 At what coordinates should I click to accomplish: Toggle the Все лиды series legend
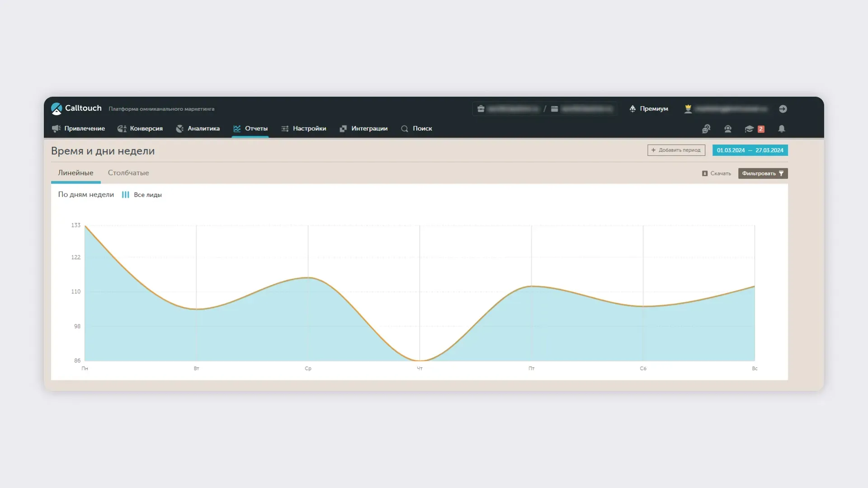point(142,195)
